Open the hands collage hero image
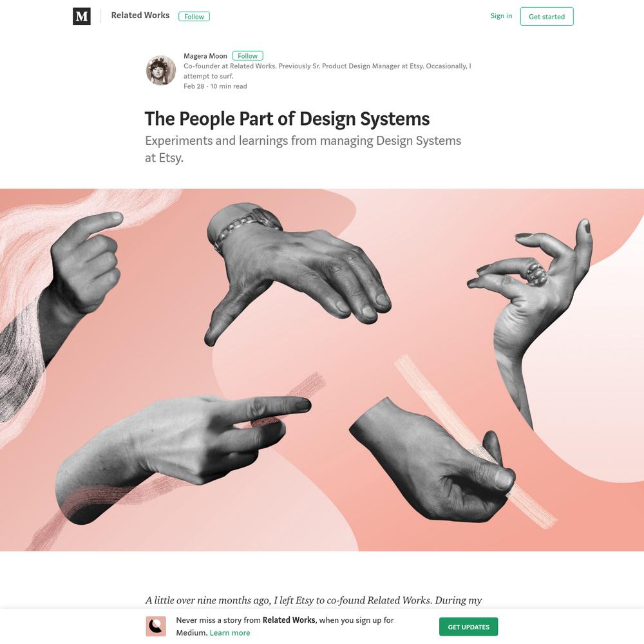Viewport: 644px width, 644px height. 322,370
